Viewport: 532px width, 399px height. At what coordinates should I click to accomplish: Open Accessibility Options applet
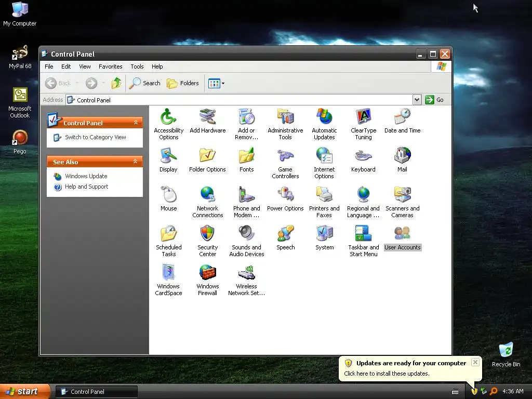click(x=168, y=124)
